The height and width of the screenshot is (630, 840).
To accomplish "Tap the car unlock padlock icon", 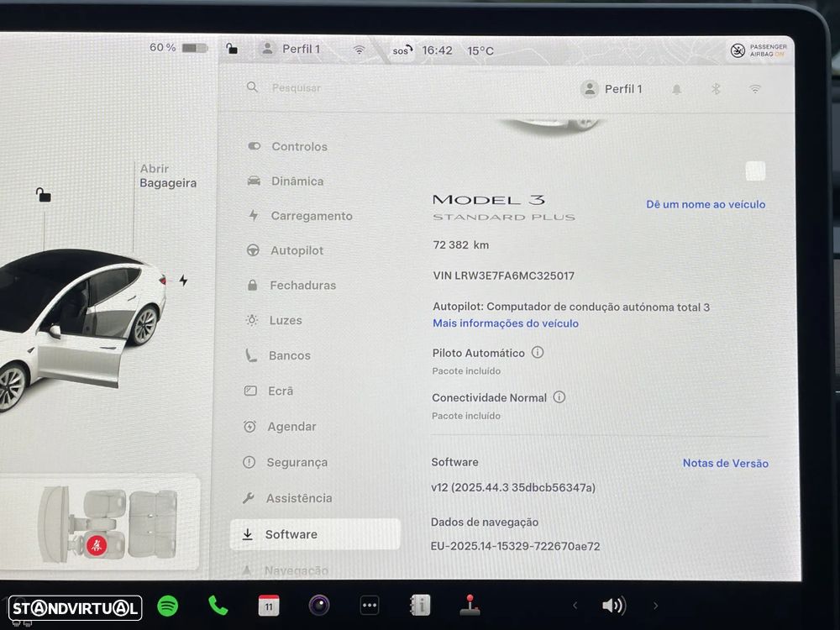I will tap(43, 194).
